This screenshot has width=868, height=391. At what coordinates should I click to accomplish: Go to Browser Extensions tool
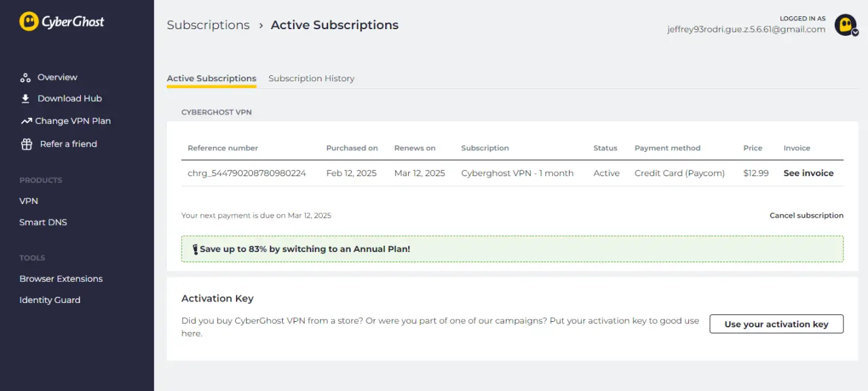[61, 279]
